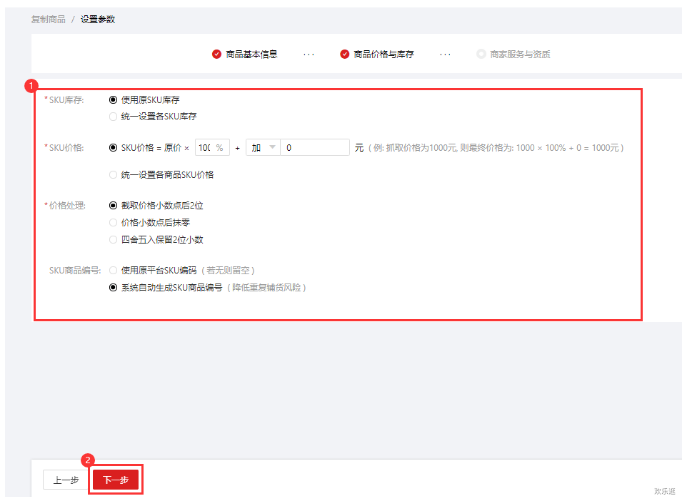
Task: Choose 统一设置各商品SKU价格 option
Action: [x=113, y=175]
